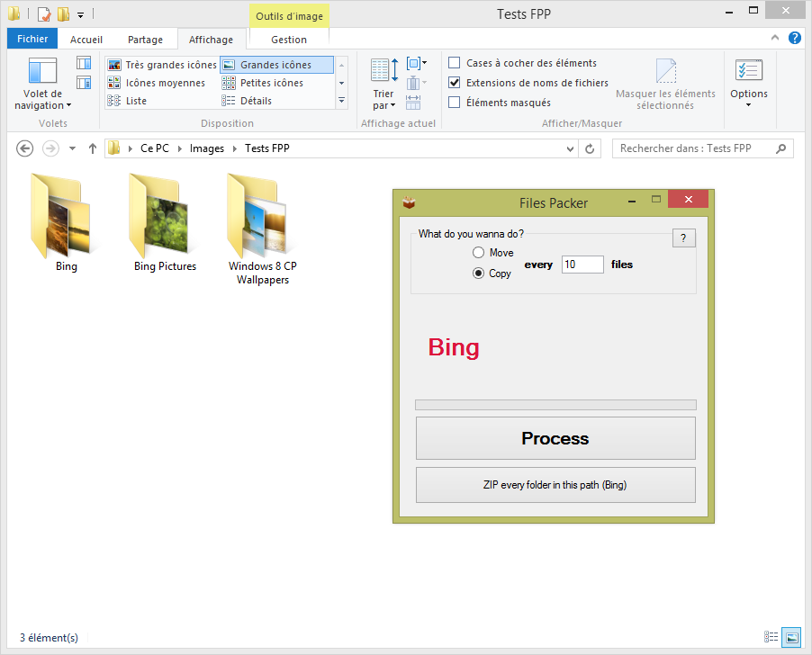
Task: Move down one row in layout gallery
Action: click(x=341, y=83)
